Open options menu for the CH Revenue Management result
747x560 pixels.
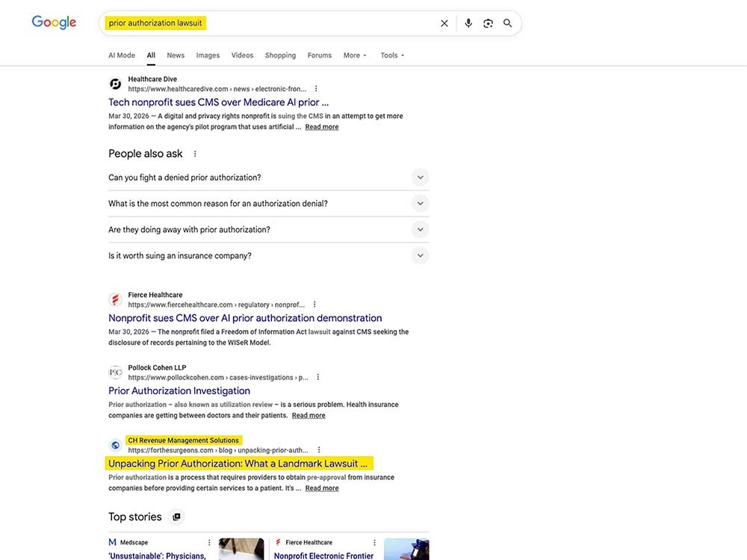[319, 450]
